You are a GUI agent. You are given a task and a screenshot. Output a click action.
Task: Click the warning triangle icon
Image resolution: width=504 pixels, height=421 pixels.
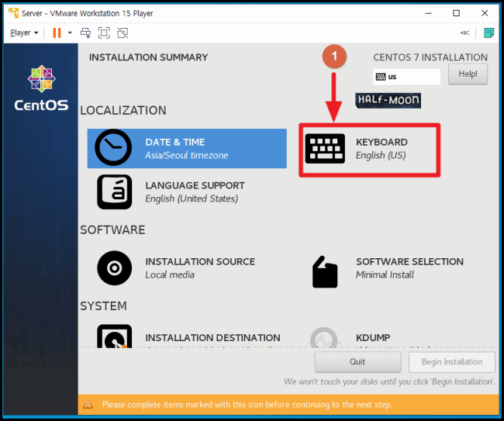coord(88,404)
